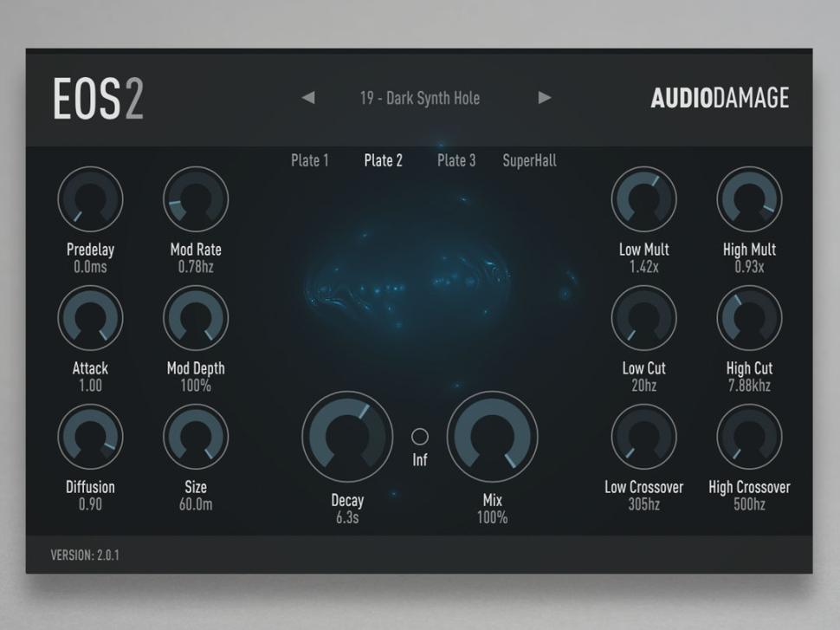The width and height of the screenshot is (840, 630).
Task: Click the Diffusion knob
Action: tap(91, 437)
